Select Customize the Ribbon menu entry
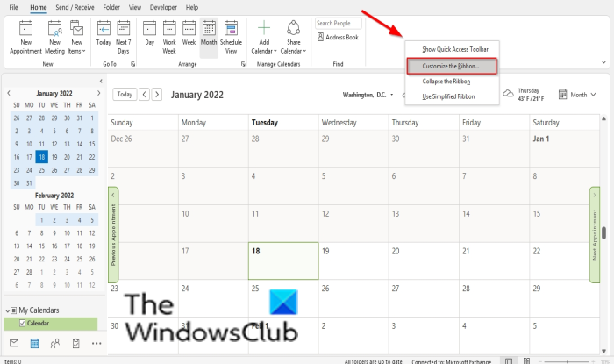 [452, 66]
